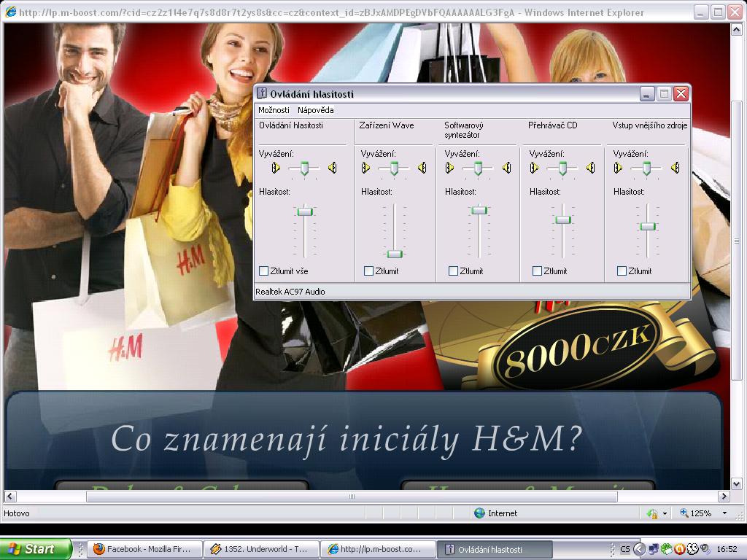Click left speaker icon of Softwarový syntezátor balance
Screen dimensions: 747x560
tap(449, 168)
